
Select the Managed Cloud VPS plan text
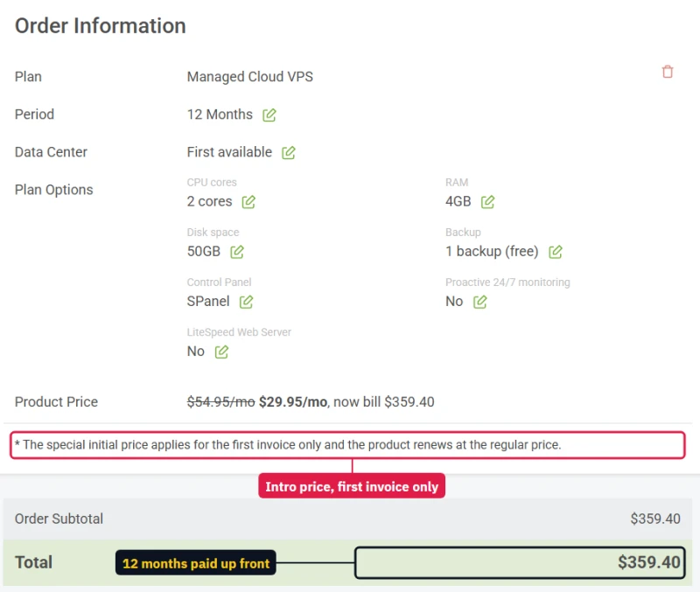250,77
